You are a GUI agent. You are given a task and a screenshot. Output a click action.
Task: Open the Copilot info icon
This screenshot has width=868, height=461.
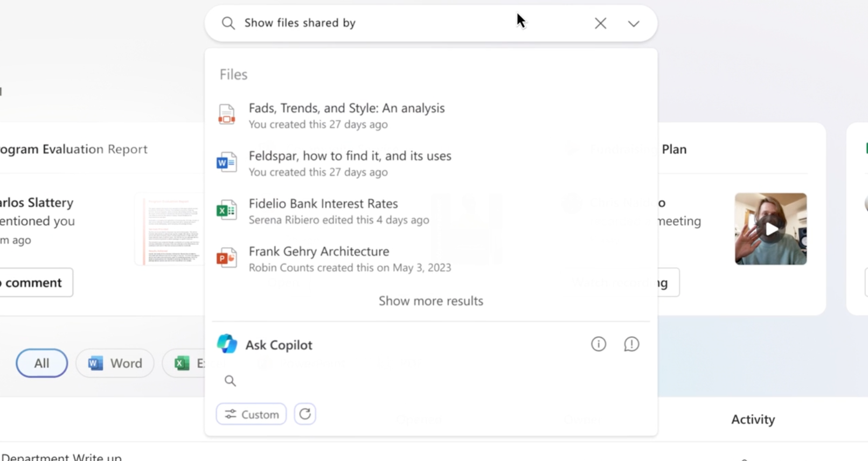pyautogui.click(x=599, y=344)
